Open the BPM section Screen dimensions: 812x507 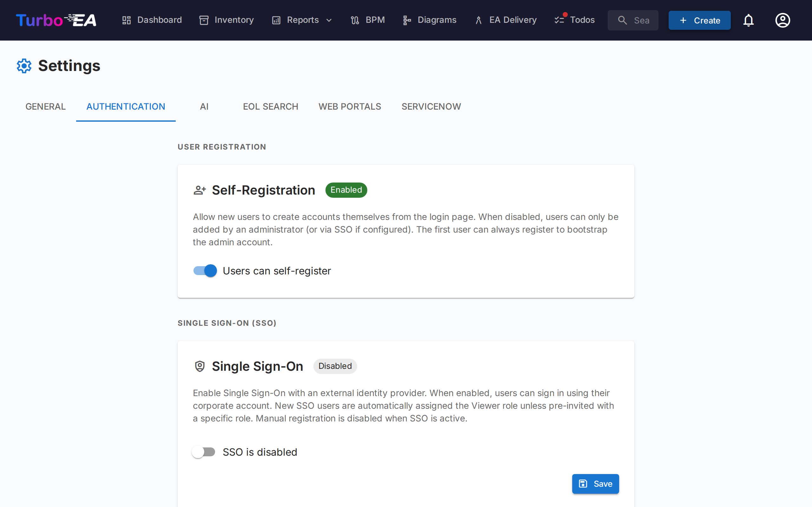coord(368,20)
